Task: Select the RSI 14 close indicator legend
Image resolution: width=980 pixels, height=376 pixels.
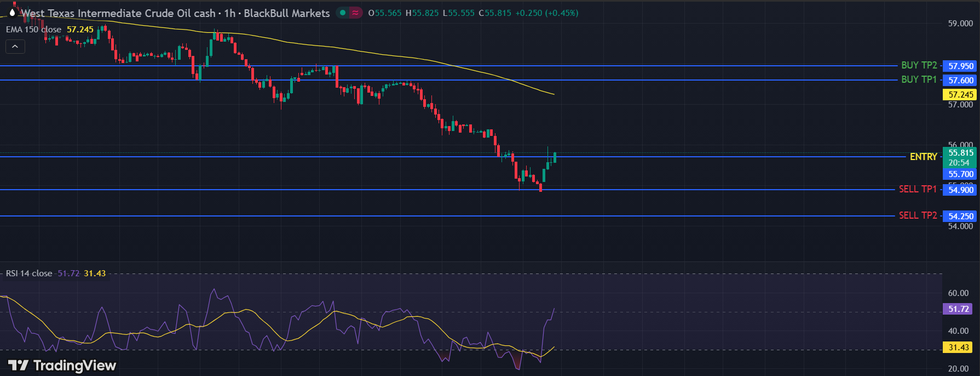Action: (29, 274)
